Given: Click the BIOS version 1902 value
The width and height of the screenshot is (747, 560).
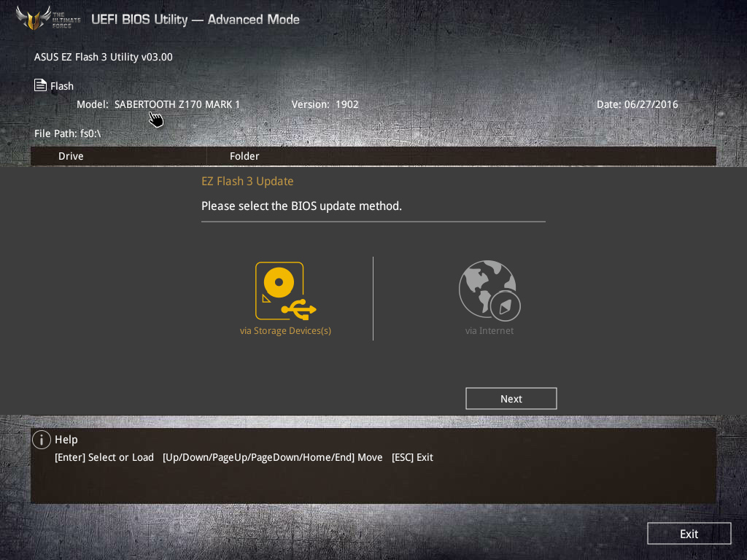Looking at the screenshot, I should [347, 104].
